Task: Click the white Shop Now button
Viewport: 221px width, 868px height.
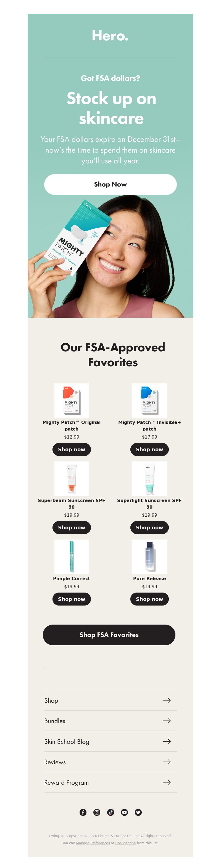Action: pyautogui.click(x=110, y=184)
